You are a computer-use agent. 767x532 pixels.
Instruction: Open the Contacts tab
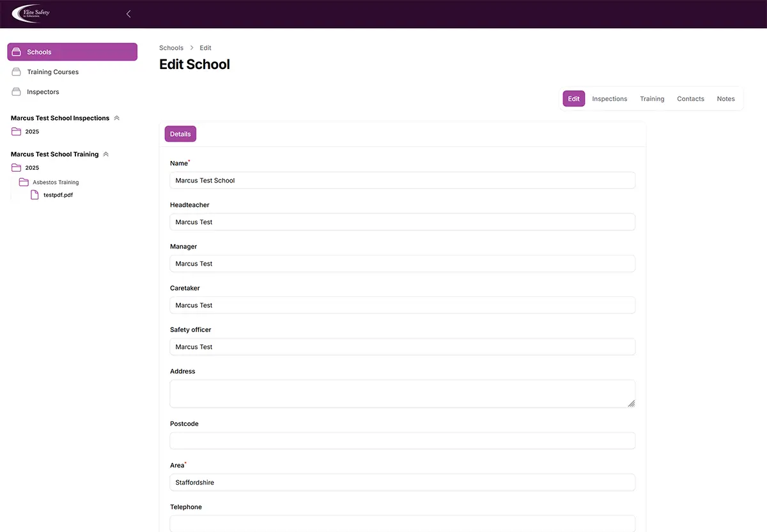(x=690, y=98)
